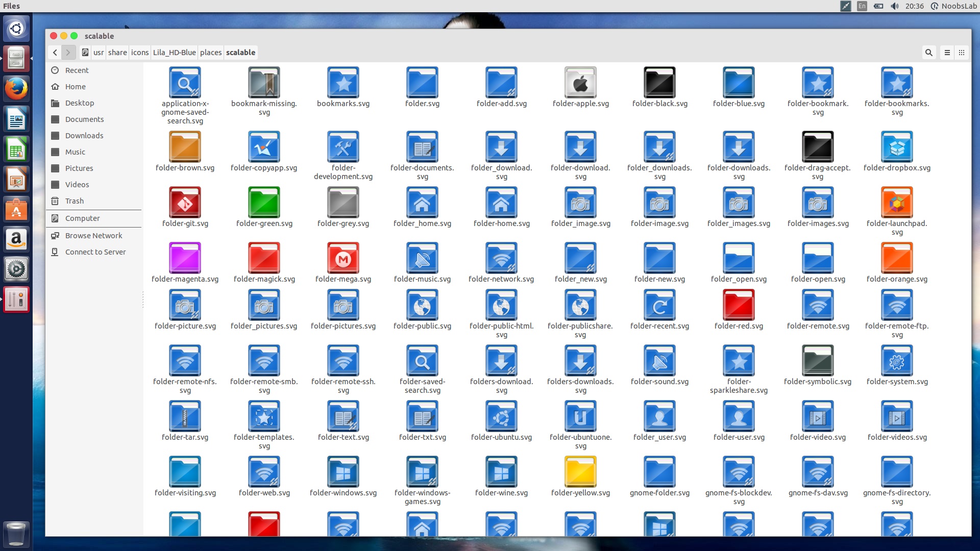Open the Files menu in the top bar
This screenshot has height=551, width=980.
[x=11, y=6]
